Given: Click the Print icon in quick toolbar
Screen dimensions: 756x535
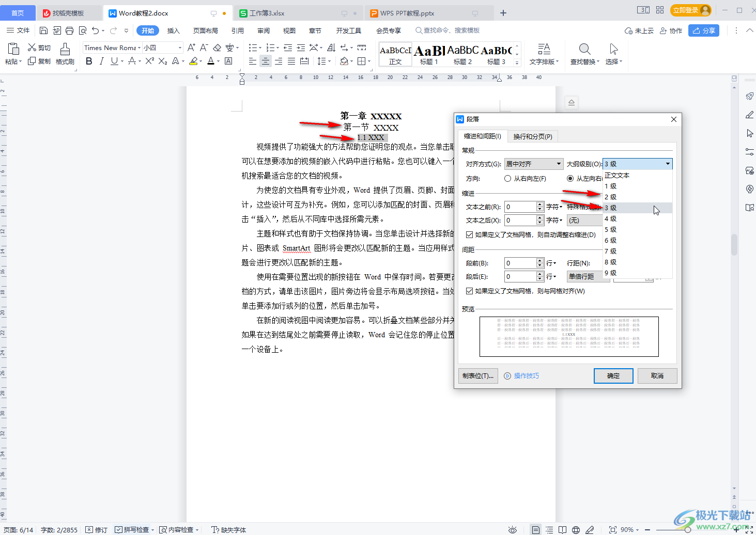Looking at the screenshot, I should click(x=69, y=30).
